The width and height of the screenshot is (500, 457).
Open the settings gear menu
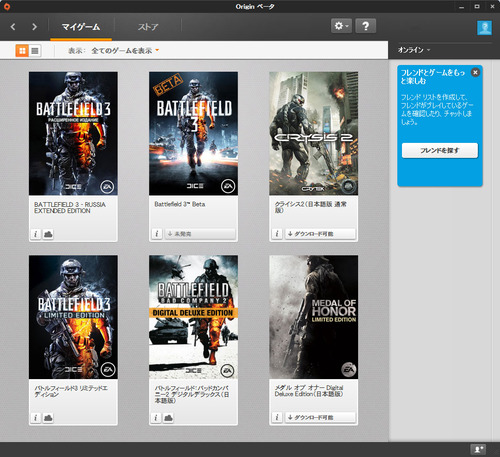click(x=341, y=26)
